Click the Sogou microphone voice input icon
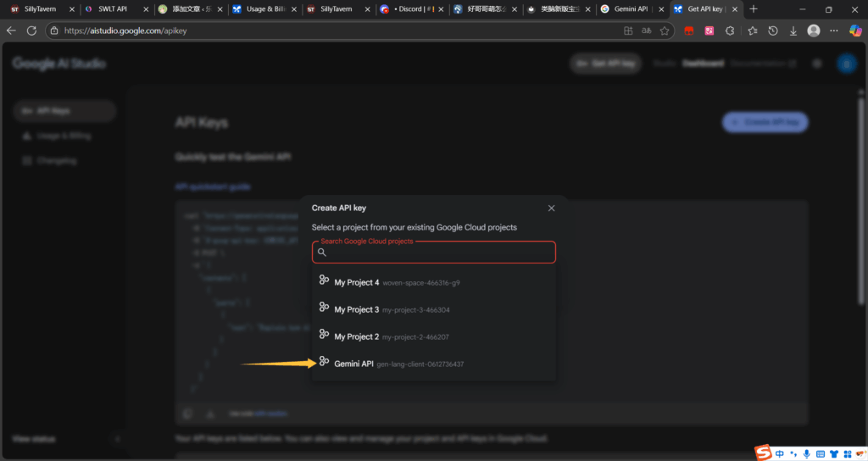 (807, 453)
